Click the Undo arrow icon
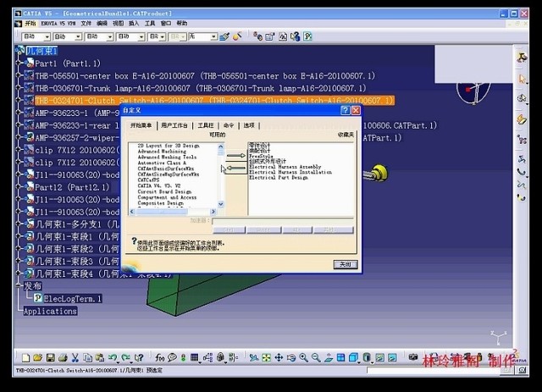Image resolution: width=542 pixels, height=392 pixels. (113, 358)
